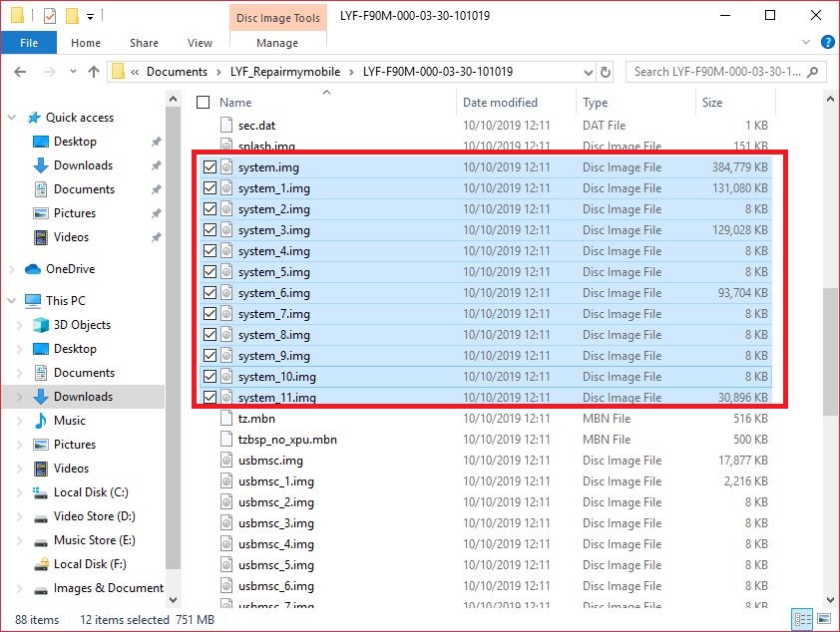The height and width of the screenshot is (632, 840).
Task: Click the pin icon next to Videos
Action: coord(156,237)
